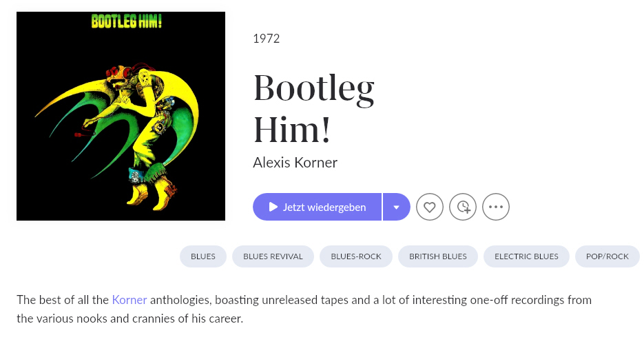The height and width of the screenshot is (344, 644).
Task: Open the BRITISH BLUES genre tag
Action: pyautogui.click(x=438, y=256)
